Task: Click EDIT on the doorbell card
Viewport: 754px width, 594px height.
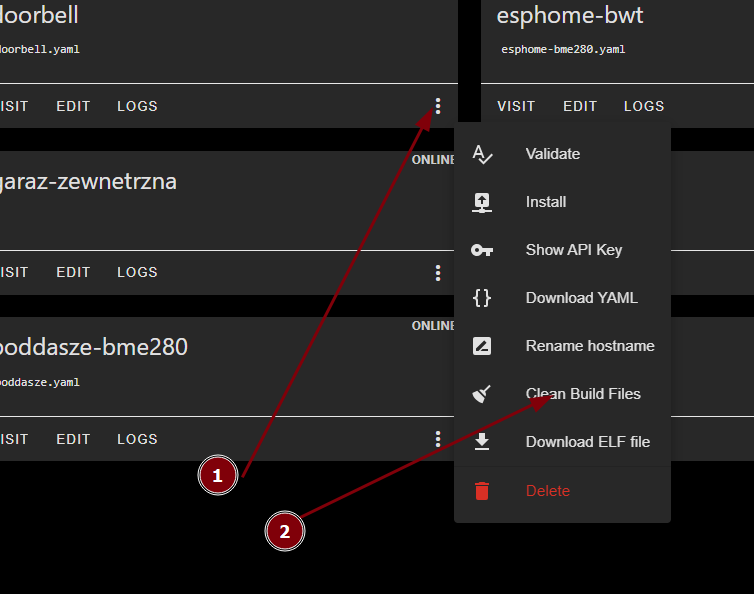Action: point(73,106)
